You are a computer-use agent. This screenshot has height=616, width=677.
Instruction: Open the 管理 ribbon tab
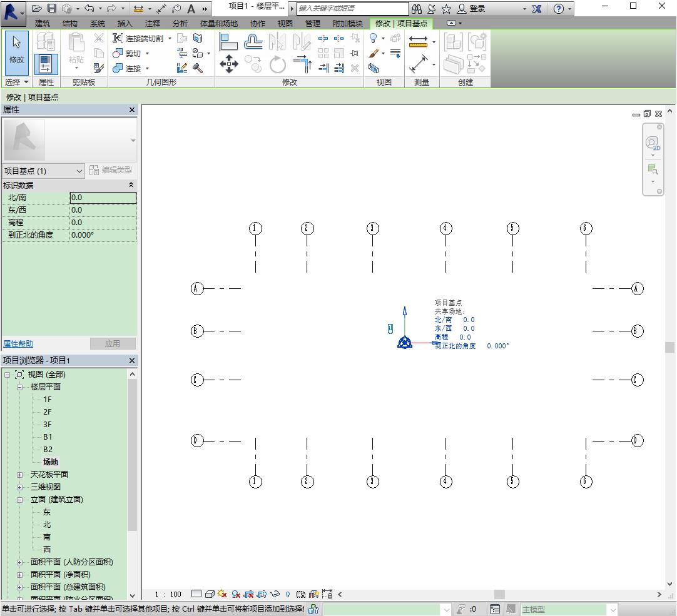(313, 23)
